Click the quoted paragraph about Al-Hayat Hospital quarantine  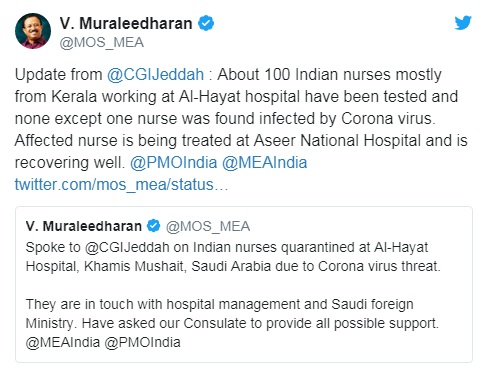point(233,257)
